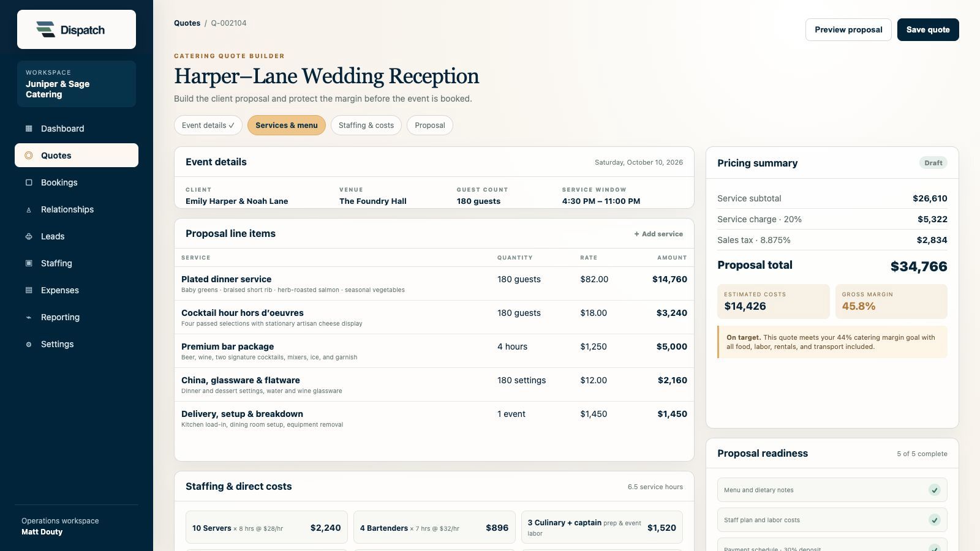
Task: Click the 4 Bartenders cost card
Action: (x=434, y=527)
